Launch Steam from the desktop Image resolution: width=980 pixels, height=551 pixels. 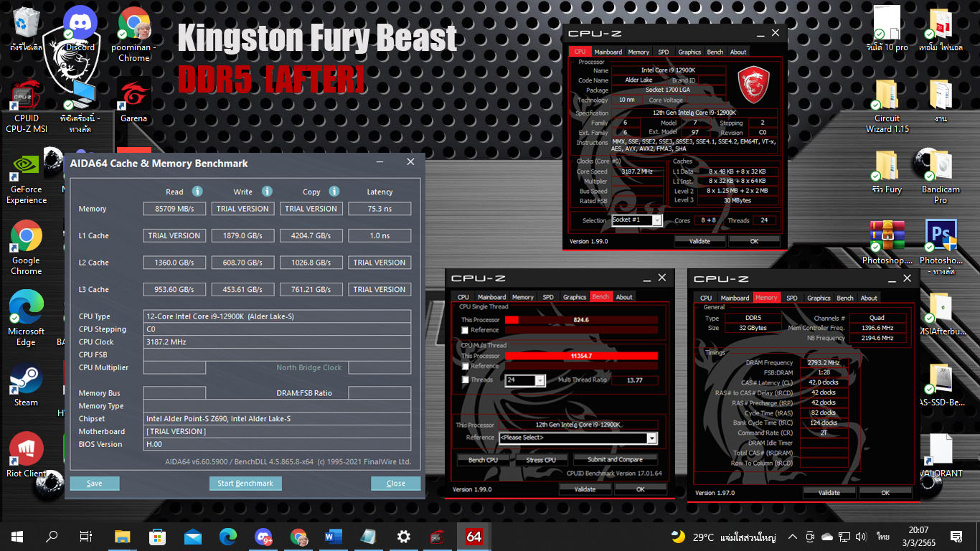click(27, 379)
